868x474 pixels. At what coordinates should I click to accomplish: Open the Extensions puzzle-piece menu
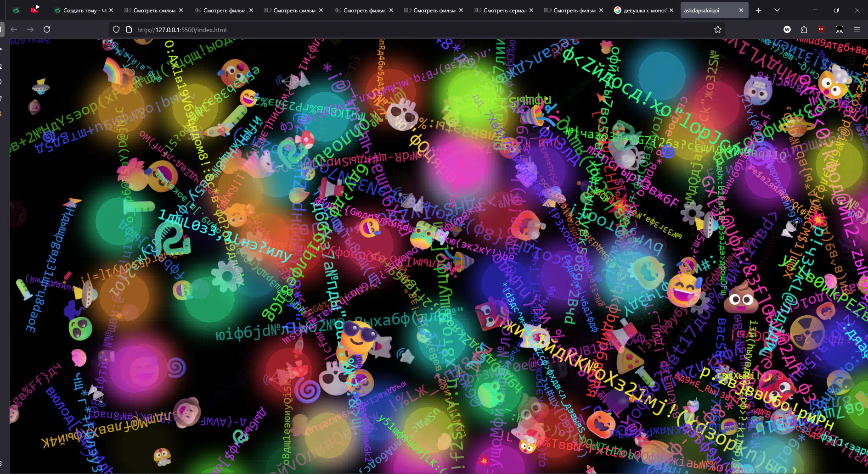pos(804,29)
